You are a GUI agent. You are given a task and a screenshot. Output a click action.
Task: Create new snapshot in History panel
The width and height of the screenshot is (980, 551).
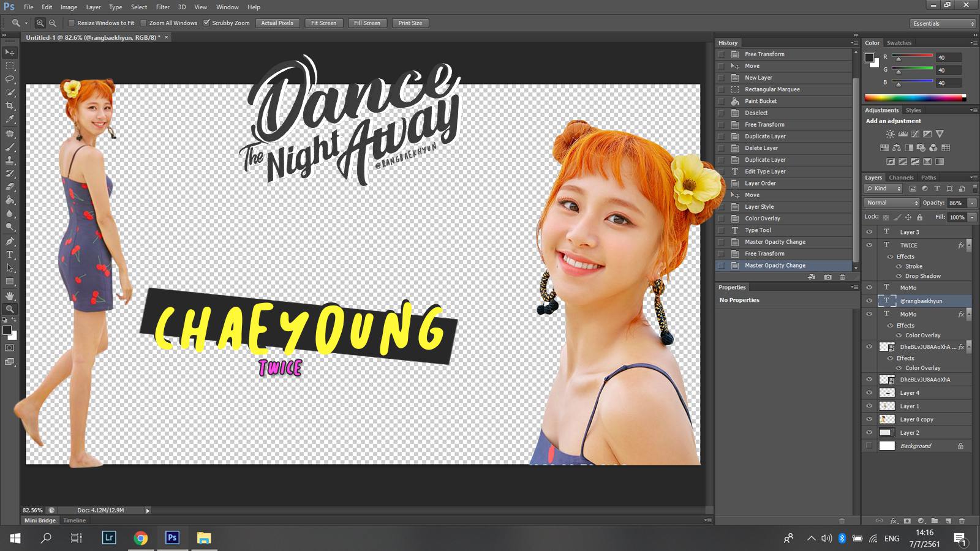(828, 277)
